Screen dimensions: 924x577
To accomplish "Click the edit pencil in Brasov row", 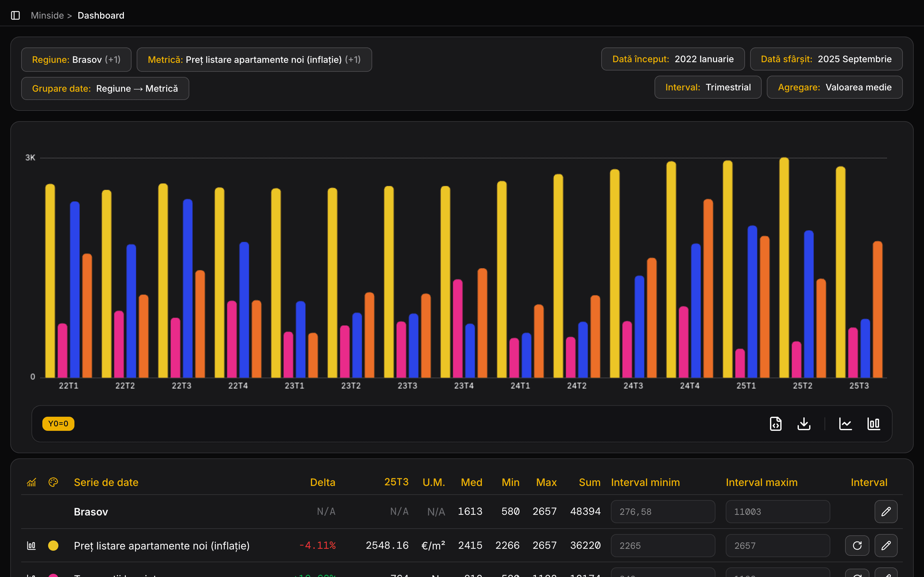I will point(886,511).
